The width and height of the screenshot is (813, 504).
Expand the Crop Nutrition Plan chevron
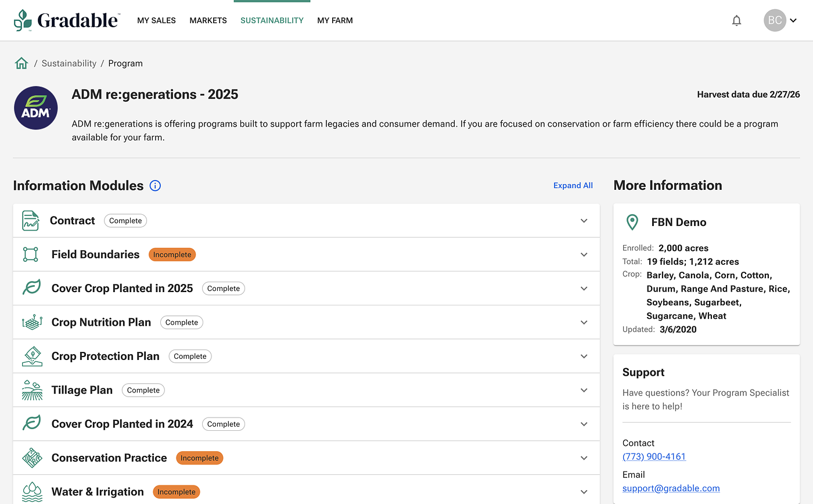[584, 322]
